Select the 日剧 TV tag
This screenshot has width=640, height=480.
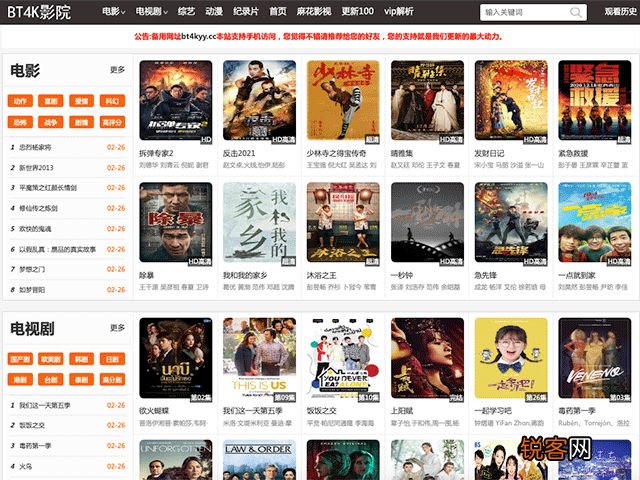click(112, 359)
